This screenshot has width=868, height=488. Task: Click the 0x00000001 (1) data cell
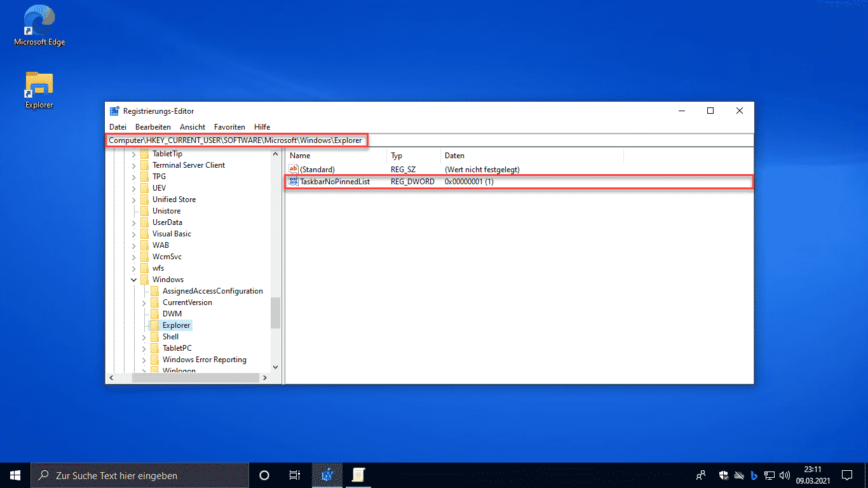coord(469,182)
